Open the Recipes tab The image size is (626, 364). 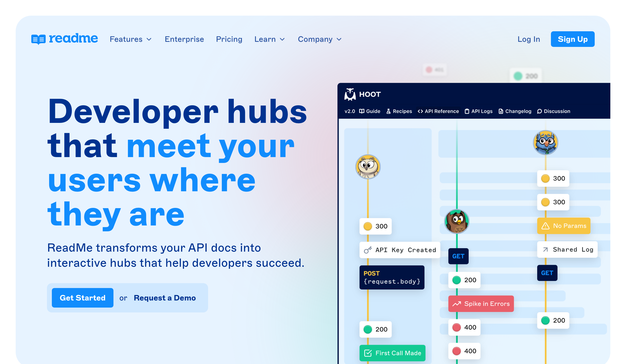pos(399,111)
